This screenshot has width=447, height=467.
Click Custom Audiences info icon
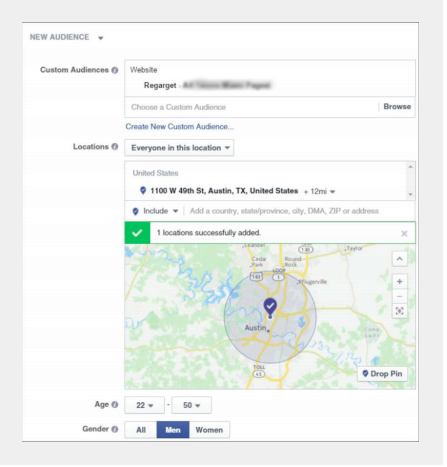[115, 70]
